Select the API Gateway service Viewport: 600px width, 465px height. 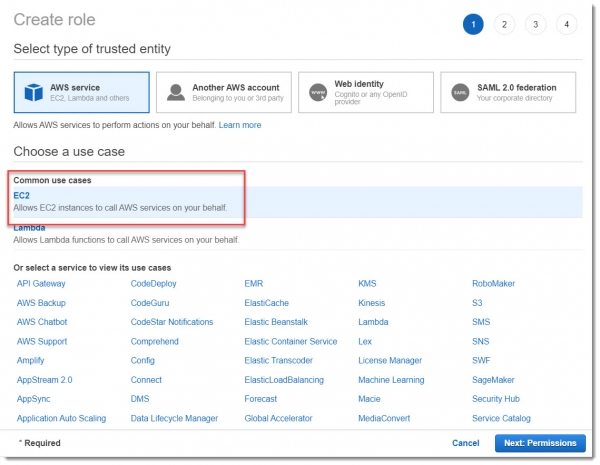[40, 284]
